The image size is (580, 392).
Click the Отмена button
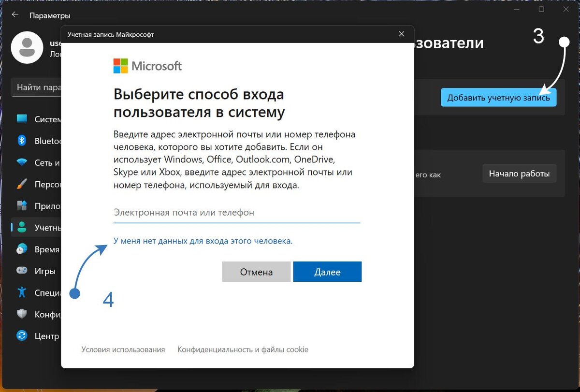coord(256,272)
